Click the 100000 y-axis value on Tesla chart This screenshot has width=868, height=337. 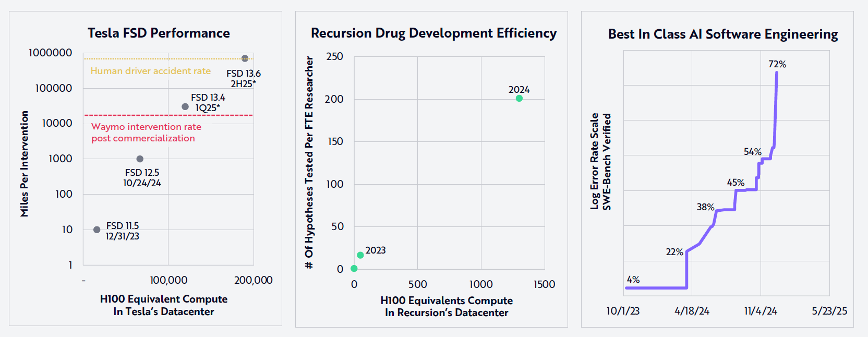pyautogui.click(x=53, y=88)
